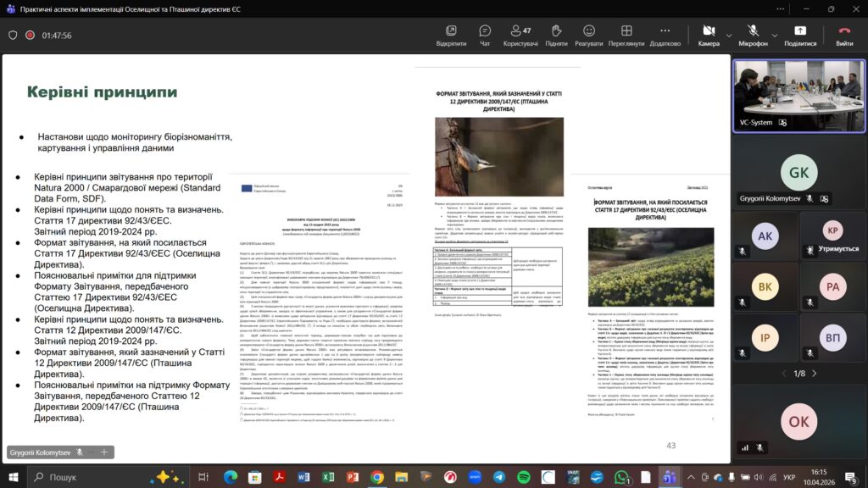Expand the microphone options arrow

(x=774, y=36)
